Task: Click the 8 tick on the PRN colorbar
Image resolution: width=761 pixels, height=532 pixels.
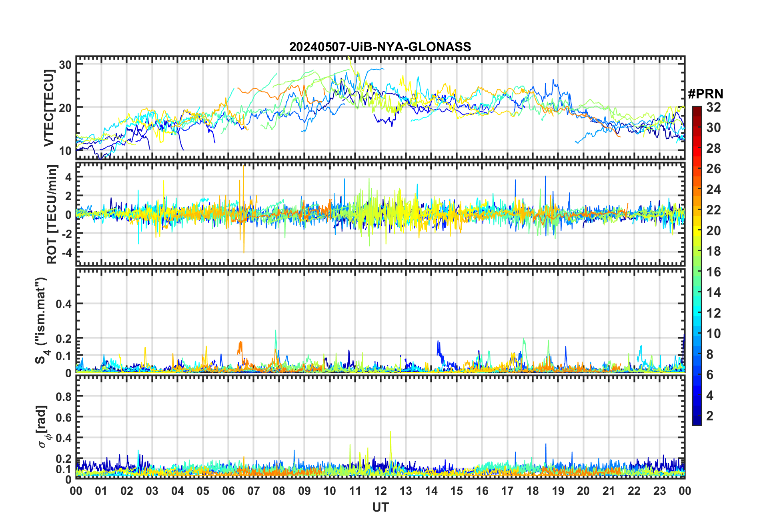Action: click(x=710, y=354)
